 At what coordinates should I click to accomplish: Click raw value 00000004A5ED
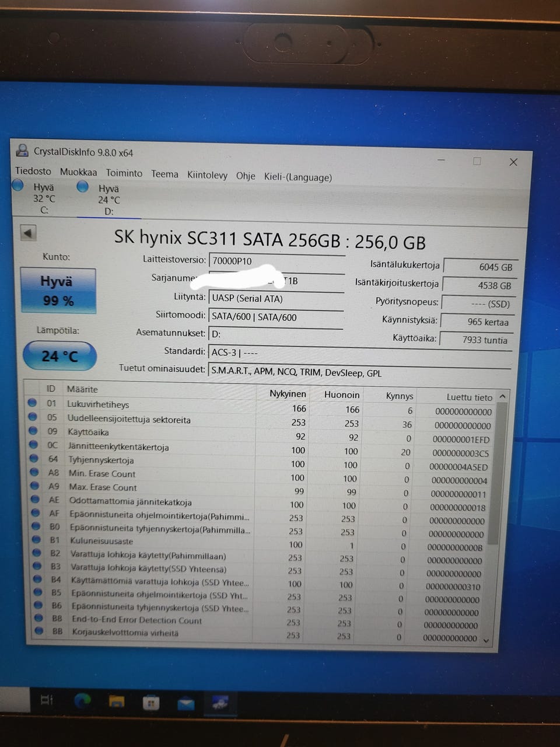point(459,467)
